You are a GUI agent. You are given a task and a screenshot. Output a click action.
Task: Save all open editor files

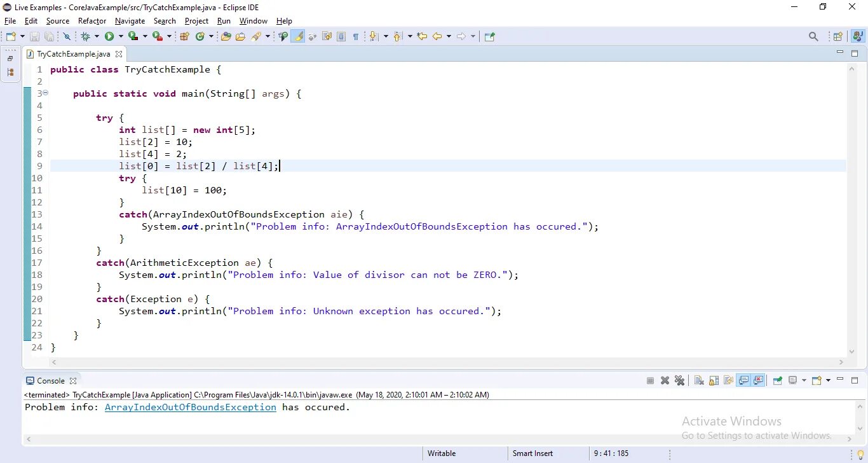[49, 36]
